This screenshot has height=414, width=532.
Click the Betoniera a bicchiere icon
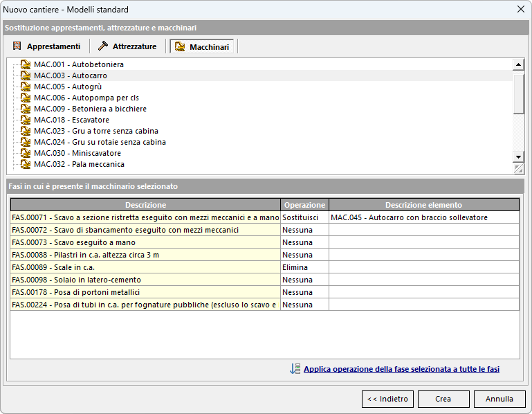(26, 109)
